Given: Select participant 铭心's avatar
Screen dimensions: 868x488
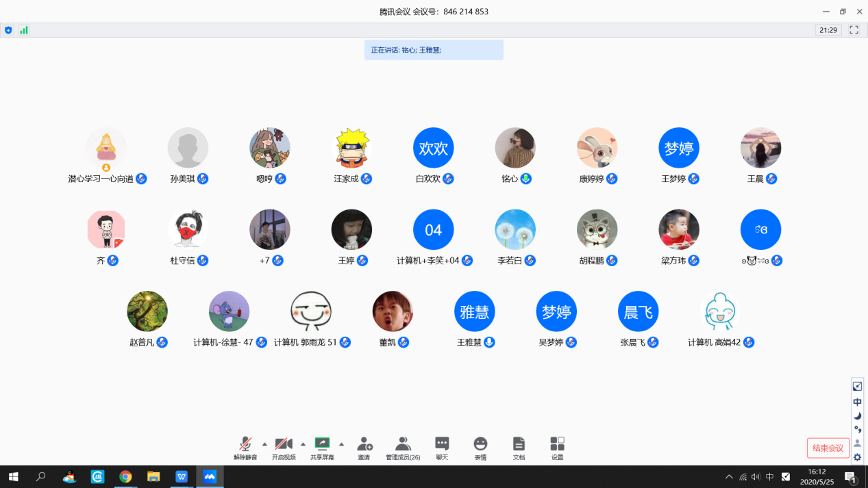Looking at the screenshot, I should [x=515, y=148].
